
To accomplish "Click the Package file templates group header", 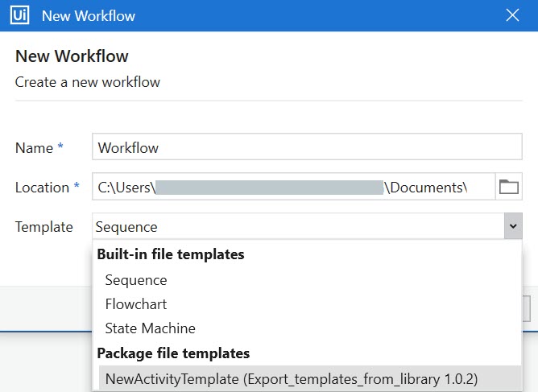I will click(x=173, y=353).
